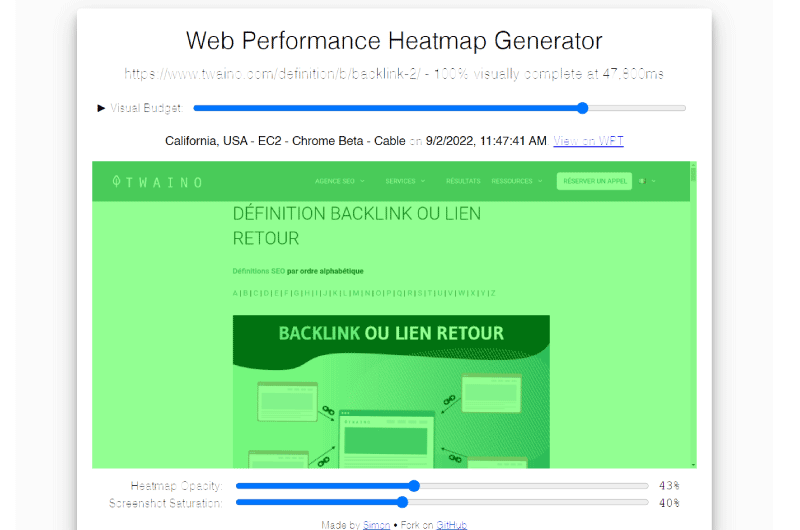
Task: Click the Screenshot Saturation label
Action: coord(166,503)
